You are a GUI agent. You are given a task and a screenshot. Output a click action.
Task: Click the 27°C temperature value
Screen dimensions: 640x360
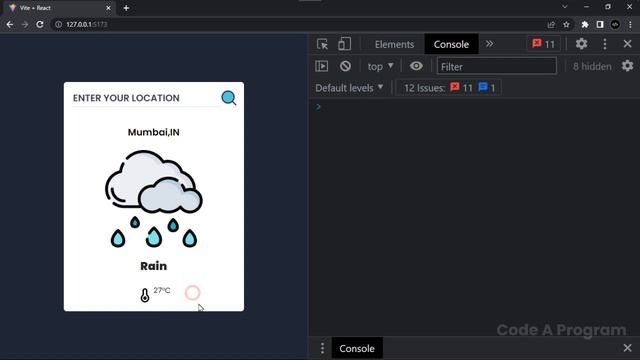coord(162,290)
